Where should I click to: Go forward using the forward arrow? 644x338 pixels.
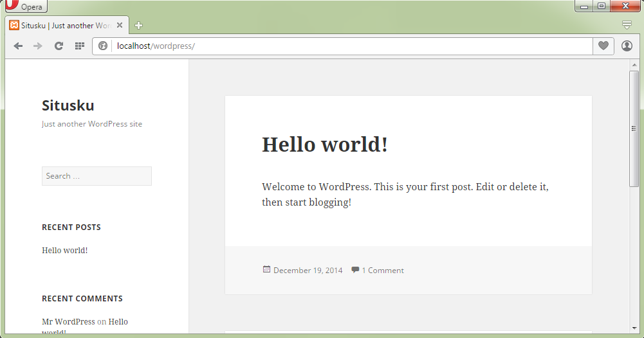tap(38, 46)
